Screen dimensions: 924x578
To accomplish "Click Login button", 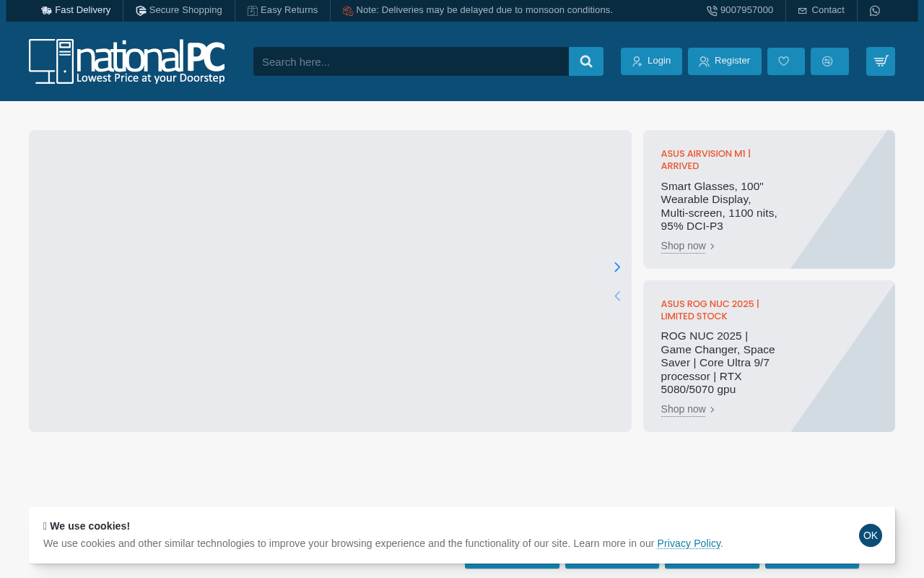I will pos(651,61).
